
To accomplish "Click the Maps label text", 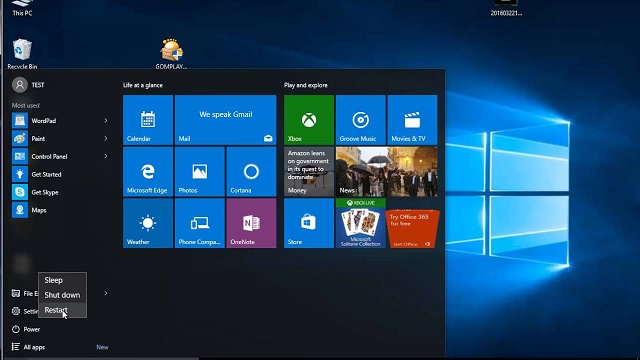I will tap(39, 210).
